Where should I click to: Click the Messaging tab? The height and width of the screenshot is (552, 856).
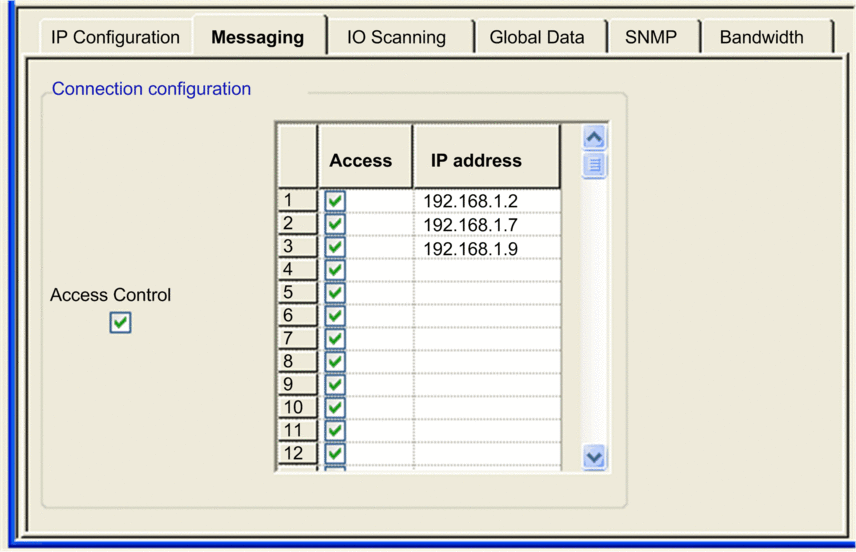coord(257,38)
